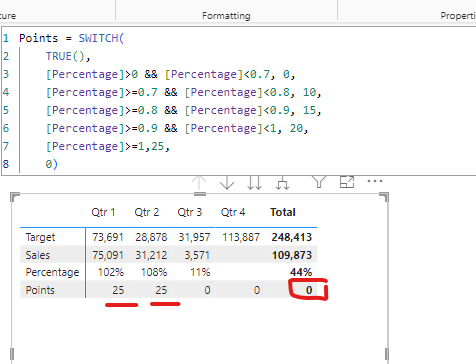Go to next level double-arrow icon
Image resolution: width=476 pixels, height=364 pixels.
(255, 183)
